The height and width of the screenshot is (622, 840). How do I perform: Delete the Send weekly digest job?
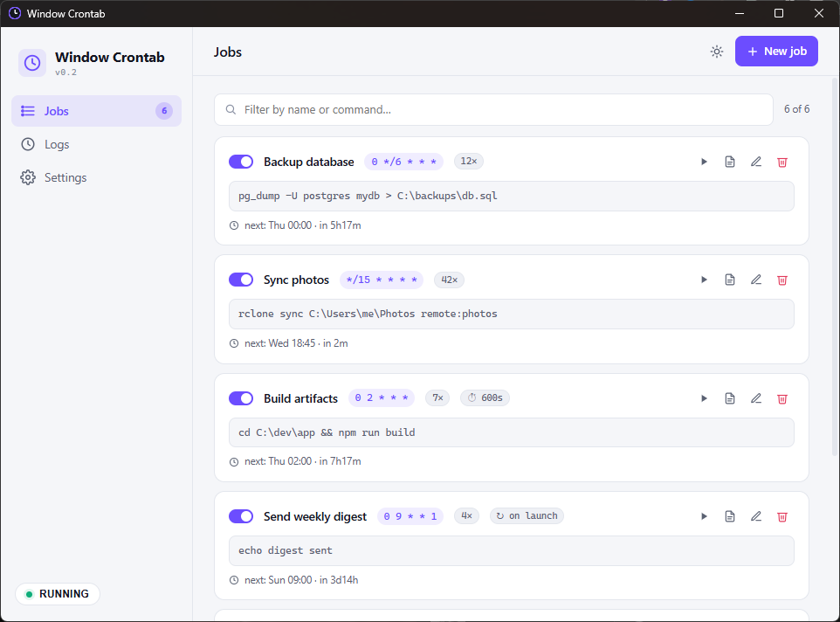(782, 516)
